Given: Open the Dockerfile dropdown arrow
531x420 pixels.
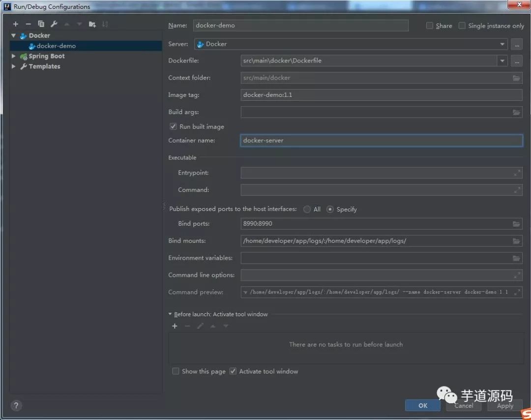Looking at the screenshot, I should click(502, 61).
